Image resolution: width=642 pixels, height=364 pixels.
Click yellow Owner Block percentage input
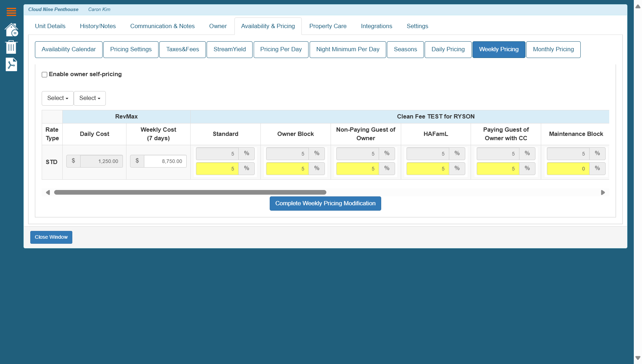288,169
